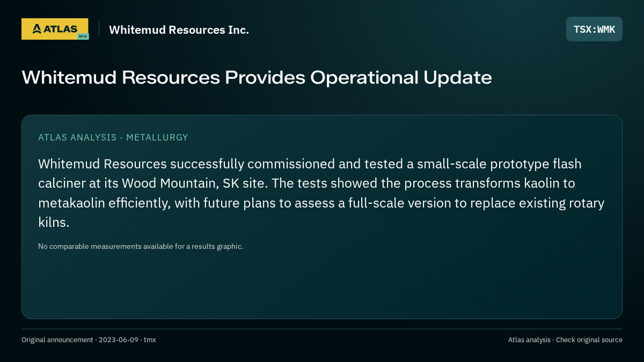Click the 'No comparable measurements available' note

(x=141, y=246)
